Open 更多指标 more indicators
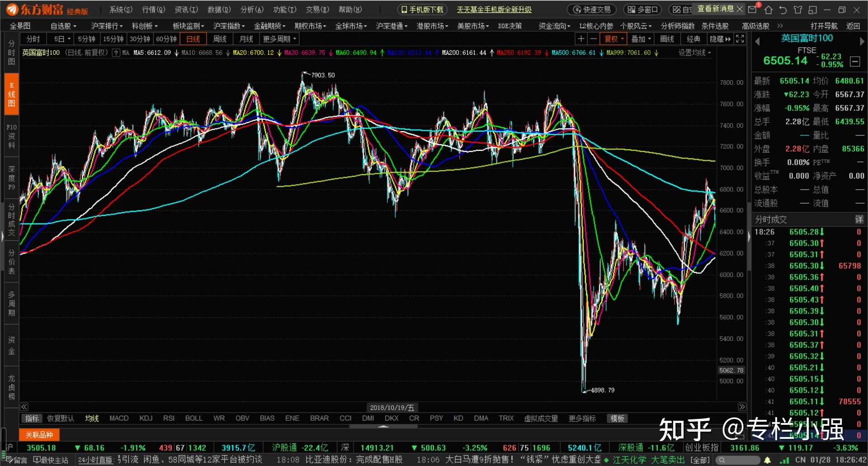 click(x=582, y=418)
